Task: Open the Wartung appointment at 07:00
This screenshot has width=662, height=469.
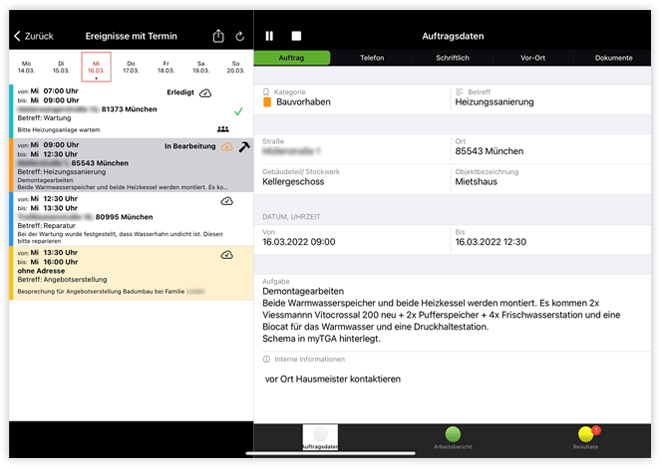Action: click(x=131, y=111)
